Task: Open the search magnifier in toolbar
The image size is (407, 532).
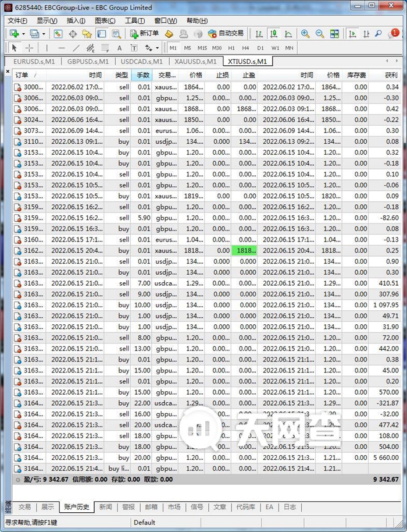Action: pyautogui.click(x=379, y=34)
